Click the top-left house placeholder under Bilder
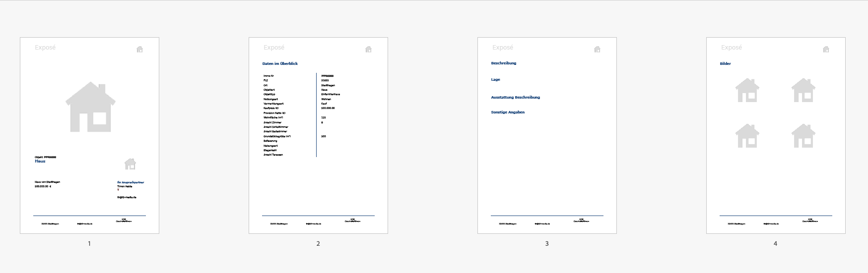 coord(747,90)
